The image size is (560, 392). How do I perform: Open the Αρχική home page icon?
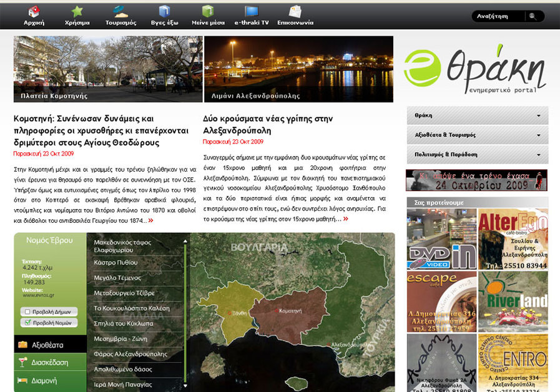point(32,11)
